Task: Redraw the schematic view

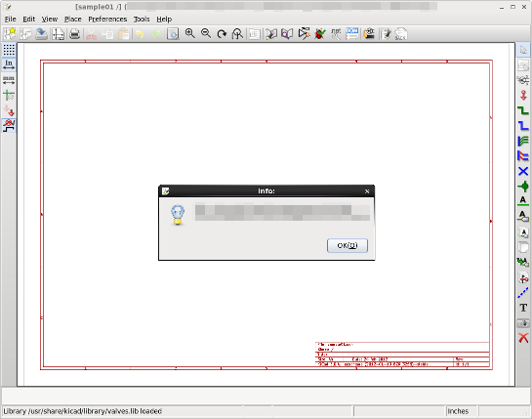Action: coord(222,34)
